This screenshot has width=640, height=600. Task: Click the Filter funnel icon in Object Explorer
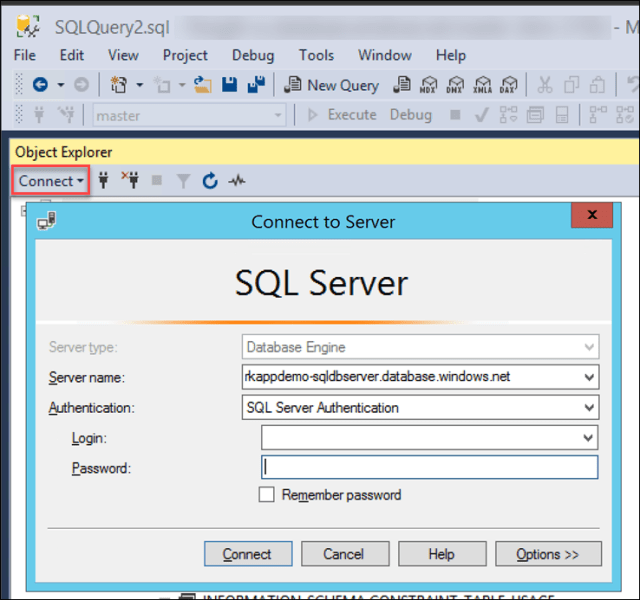[x=183, y=180]
